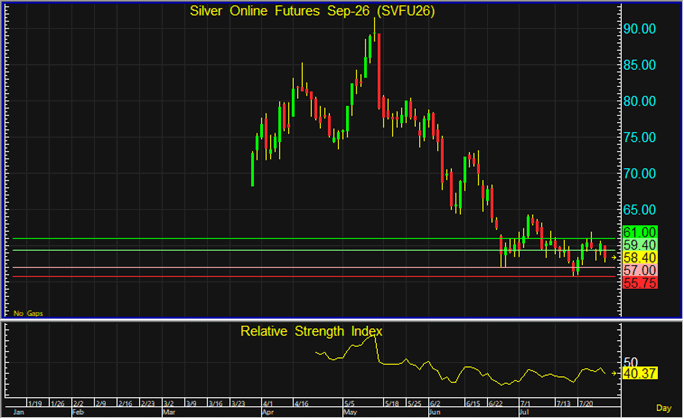Select the 90.00 price axis label

(640, 29)
